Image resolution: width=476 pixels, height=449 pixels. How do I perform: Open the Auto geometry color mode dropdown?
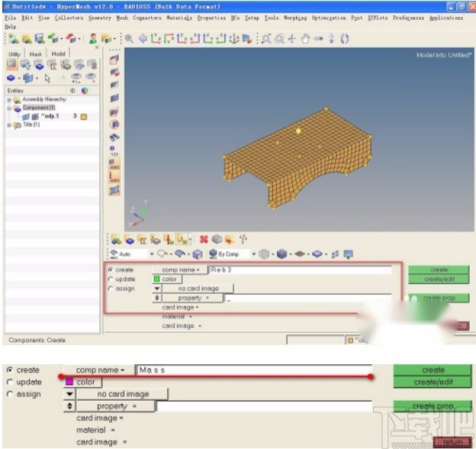pos(152,254)
